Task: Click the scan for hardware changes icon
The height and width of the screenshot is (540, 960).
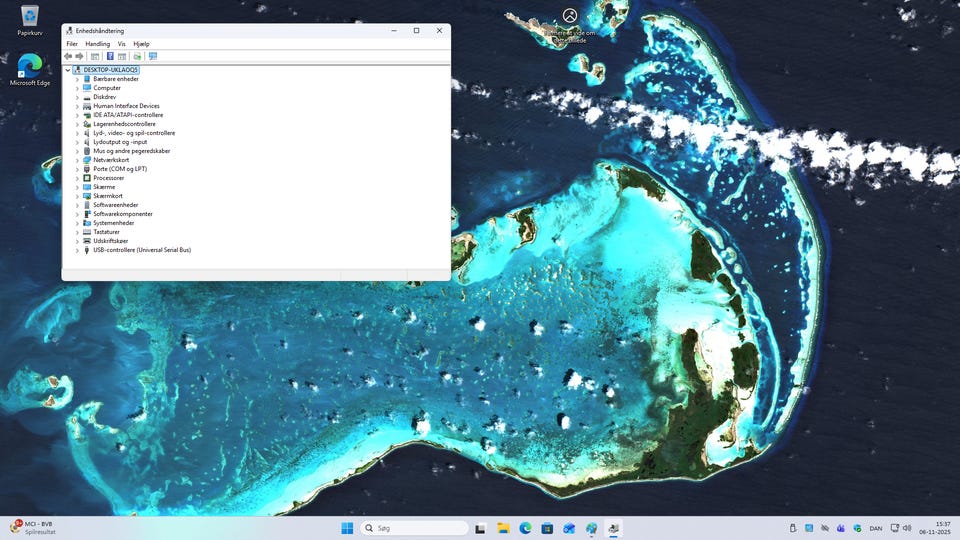Action: 137,56
